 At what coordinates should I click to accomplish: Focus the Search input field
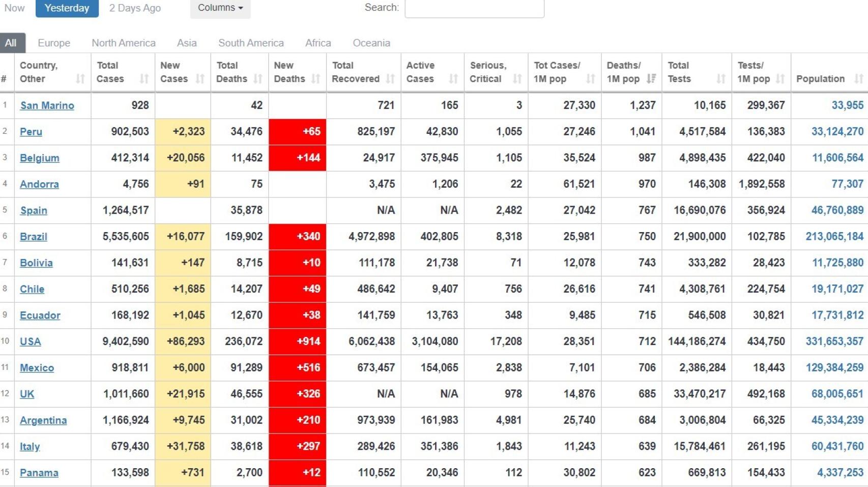pyautogui.click(x=474, y=8)
